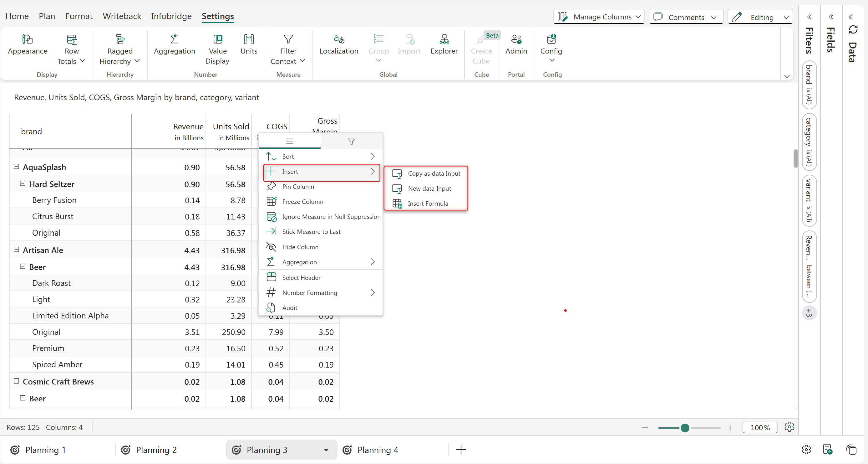Image resolution: width=868 pixels, height=464 pixels.
Task: Click the zoom slider handle
Action: click(684, 428)
